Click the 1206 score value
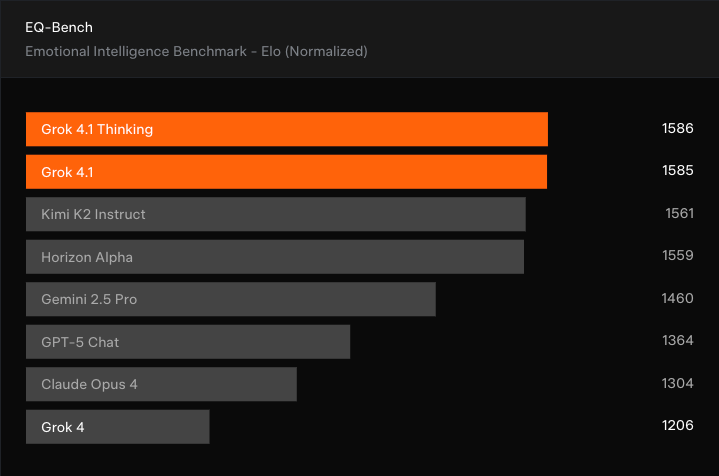The height and width of the screenshot is (476, 719). coord(677,427)
